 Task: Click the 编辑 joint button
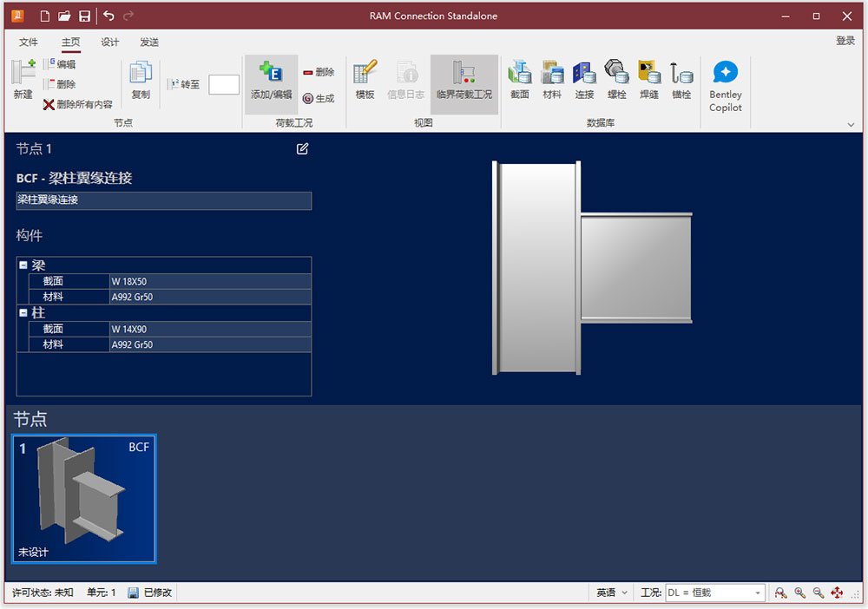coord(60,64)
